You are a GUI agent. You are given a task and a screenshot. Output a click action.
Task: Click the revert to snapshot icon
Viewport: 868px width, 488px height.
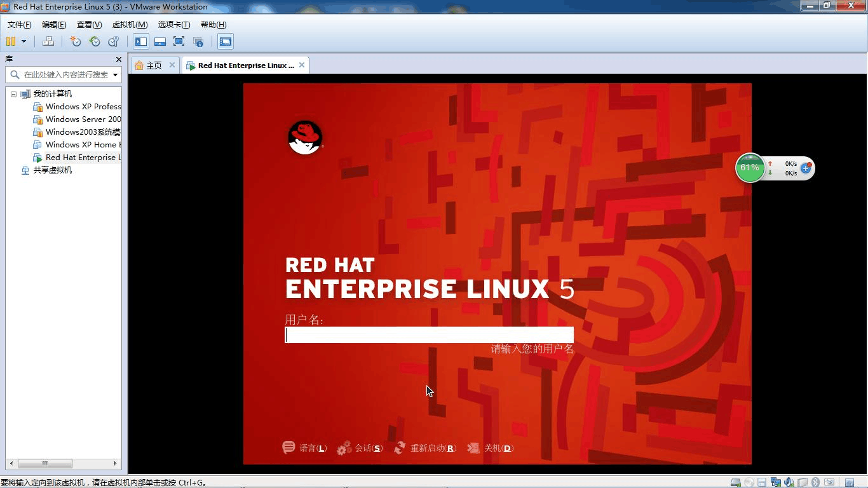tap(95, 41)
